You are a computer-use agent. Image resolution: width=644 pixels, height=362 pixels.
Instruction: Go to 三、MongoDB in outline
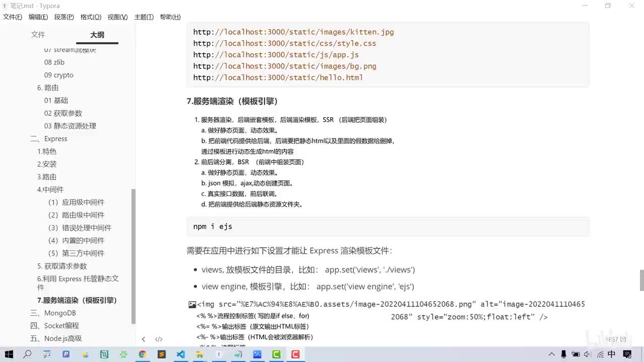(53, 313)
